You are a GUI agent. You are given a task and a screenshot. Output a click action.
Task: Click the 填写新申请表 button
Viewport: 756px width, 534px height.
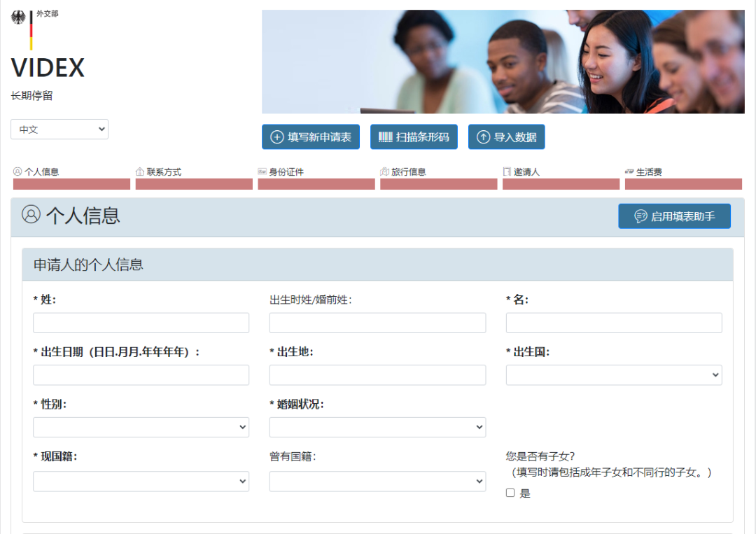[x=311, y=137]
